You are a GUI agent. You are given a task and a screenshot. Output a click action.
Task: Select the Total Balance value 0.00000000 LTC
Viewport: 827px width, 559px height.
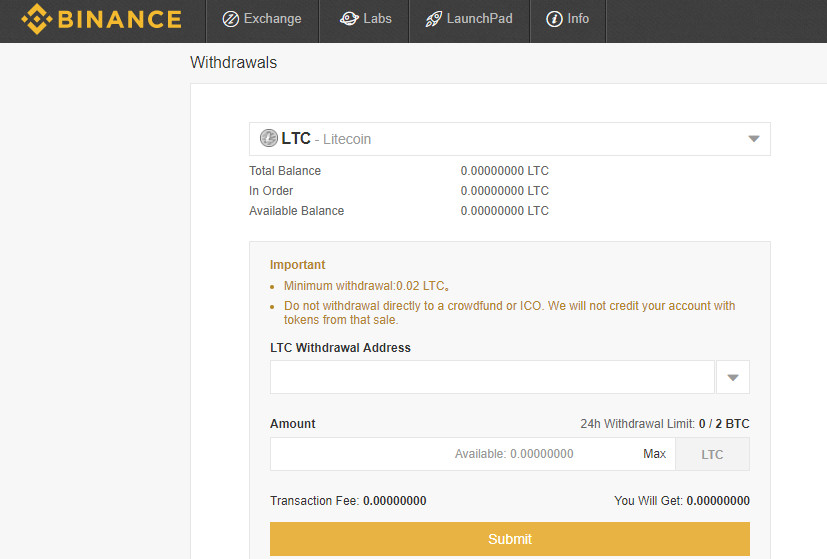tap(505, 171)
